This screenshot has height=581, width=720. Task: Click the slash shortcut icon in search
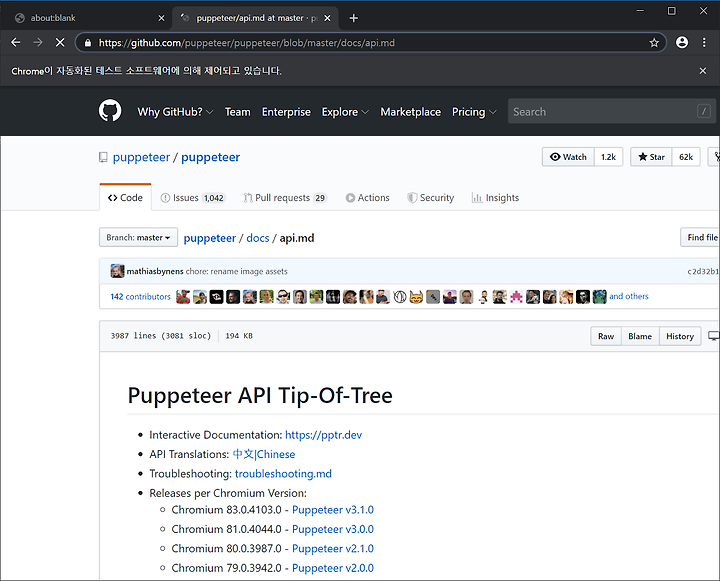tap(703, 111)
